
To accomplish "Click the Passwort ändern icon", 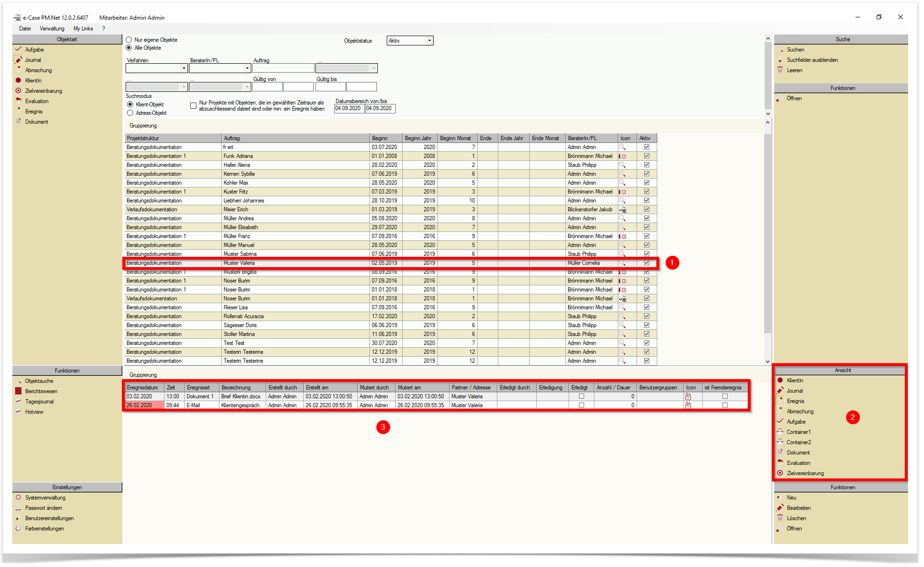I will point(18,507).
